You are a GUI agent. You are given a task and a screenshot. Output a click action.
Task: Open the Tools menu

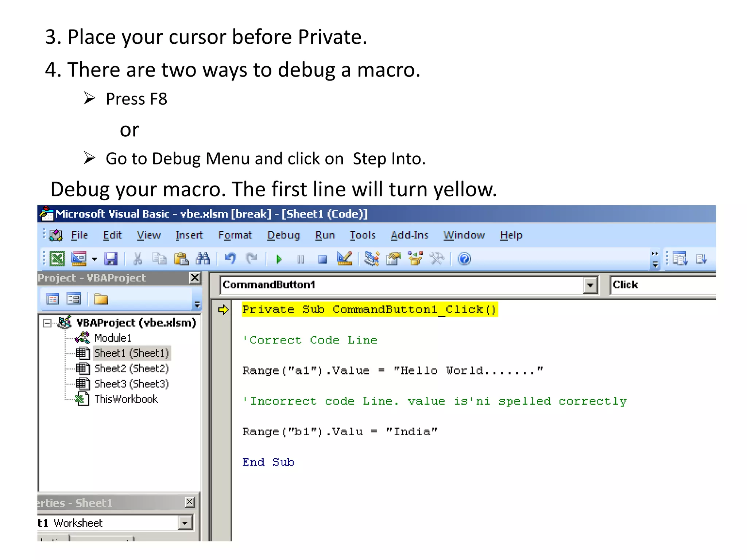363,235
